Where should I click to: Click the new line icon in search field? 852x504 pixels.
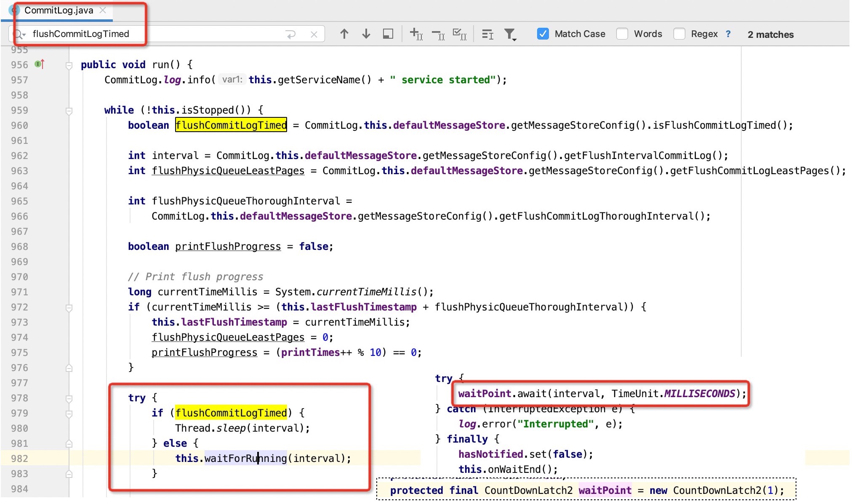[x=291, y=34]
